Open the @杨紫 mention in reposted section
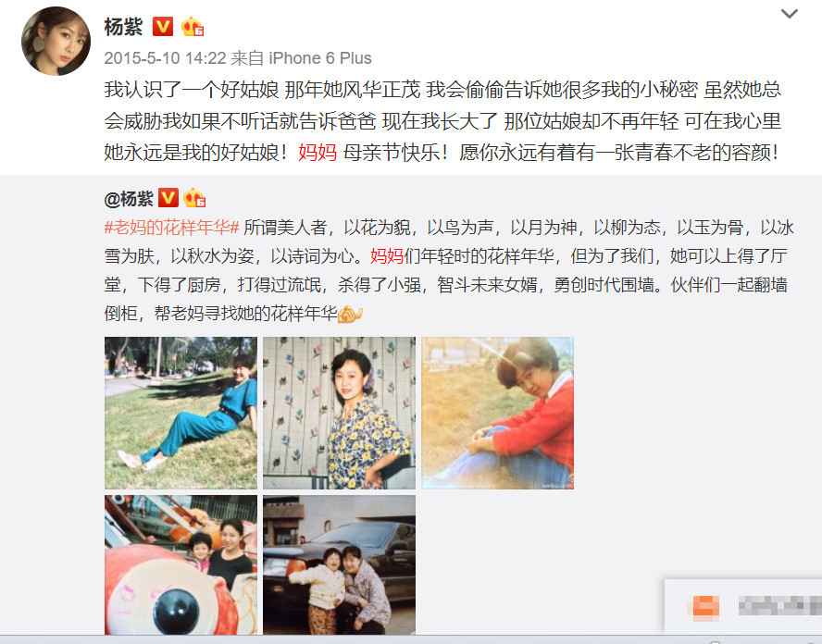This screenshot has height=644, width=822. 129,199
